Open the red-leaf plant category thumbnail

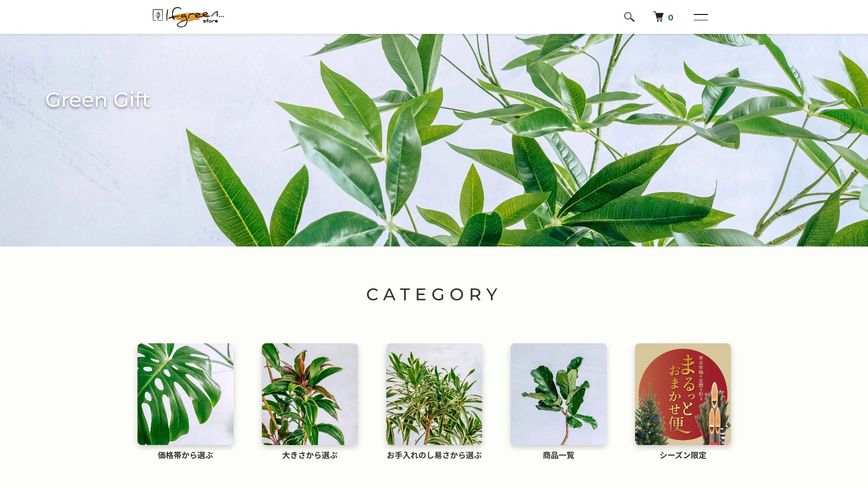pos(310,394)
